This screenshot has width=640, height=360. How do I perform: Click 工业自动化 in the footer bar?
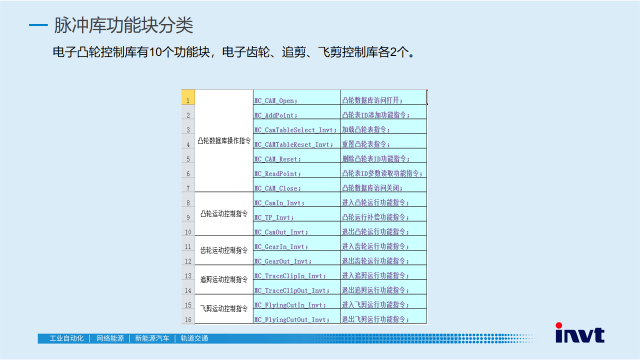click(67, 338)
